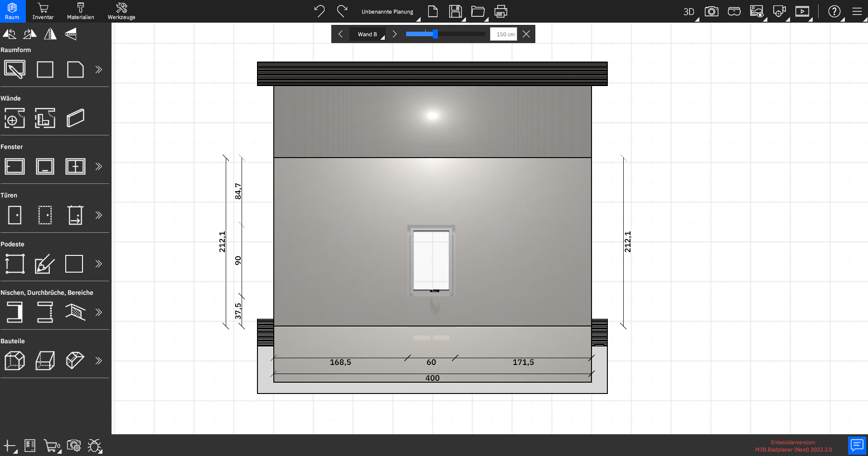Viewport: 868px width, 456px height.
Task: Expand more Nischen options
Action: click(99, 312)
